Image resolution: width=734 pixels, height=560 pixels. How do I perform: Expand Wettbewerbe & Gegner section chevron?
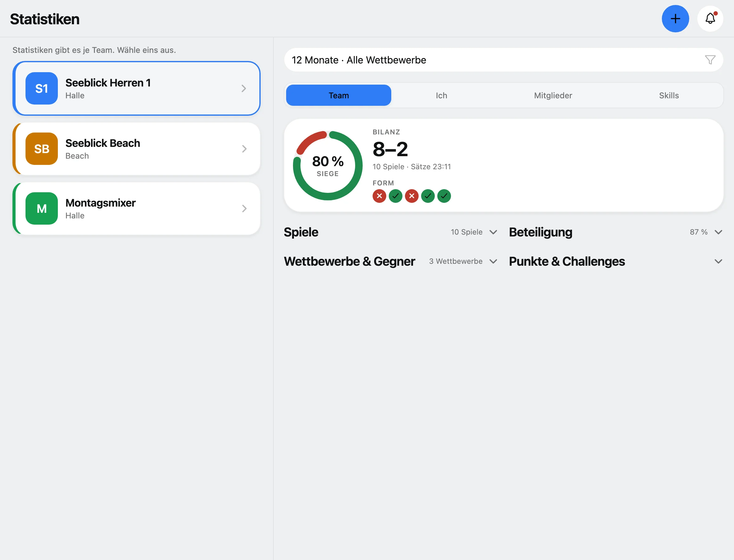tap(494, 261)
